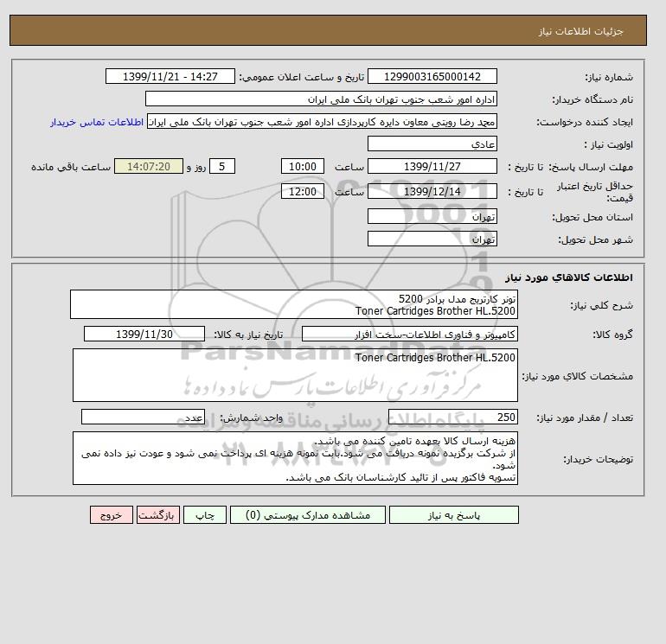Click the text ساعت باقی مانده

[71, 167]
